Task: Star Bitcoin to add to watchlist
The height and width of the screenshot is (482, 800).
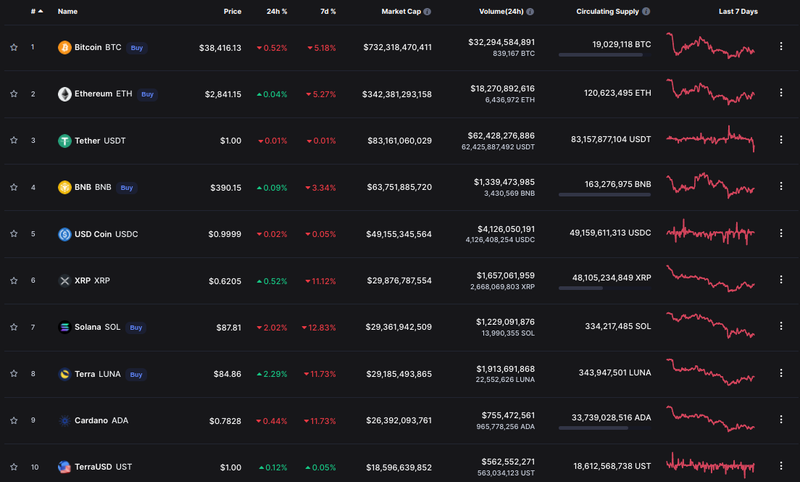Action: pos(14,47)
